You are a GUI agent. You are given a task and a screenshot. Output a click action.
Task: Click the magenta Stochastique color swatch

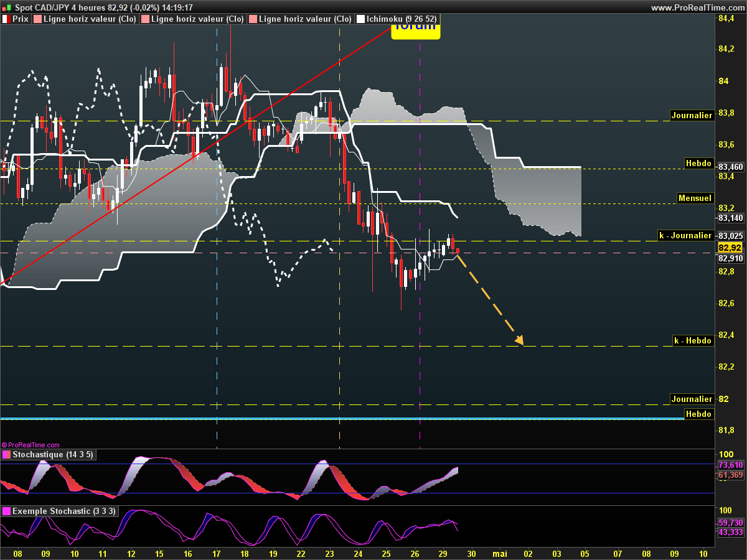pos(6,455)
